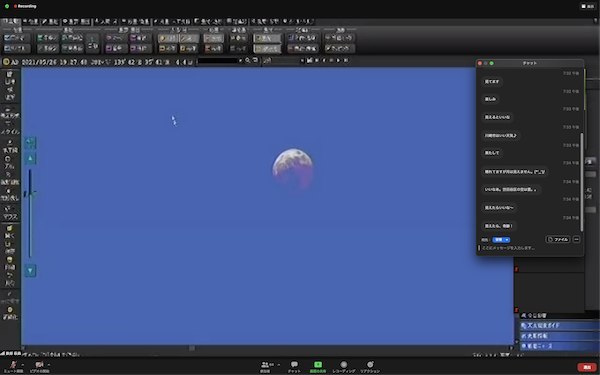Click the upward arrow button above the vertical slider
The height and width of the screenshot is (375, 600).
click(30, 158)
